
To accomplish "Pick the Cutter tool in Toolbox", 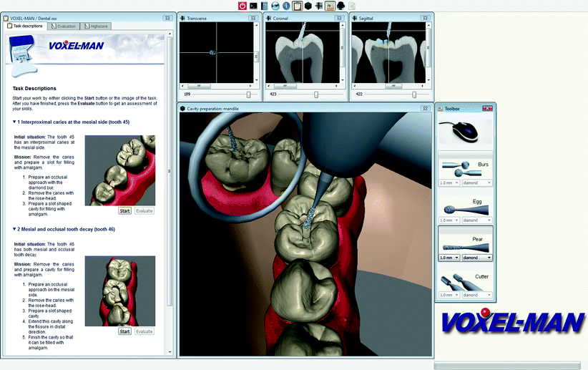I will pyautogui.click(x=458, y=281).
